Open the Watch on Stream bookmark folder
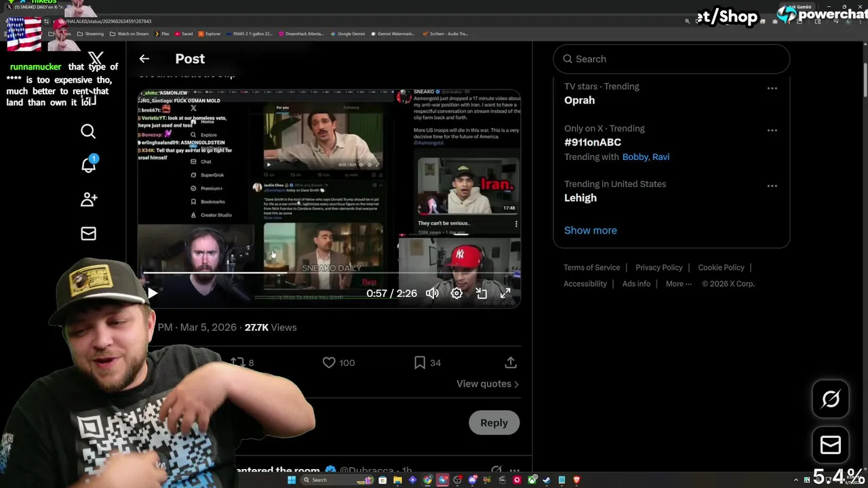 click(129, 33)
